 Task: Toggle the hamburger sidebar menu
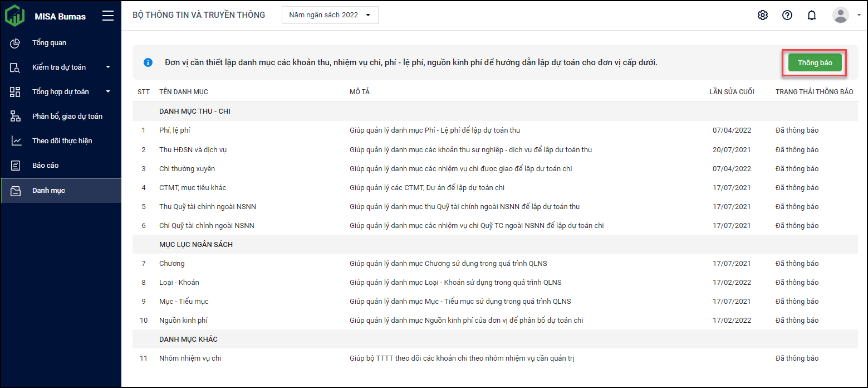(x=108, y=16)
